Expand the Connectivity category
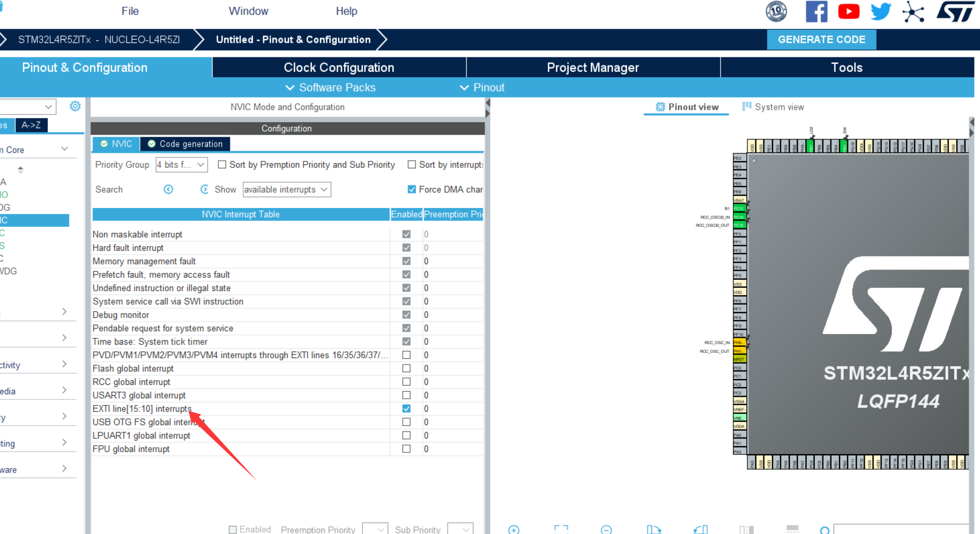This screenshot has height=534, width=980. [64, 364]
